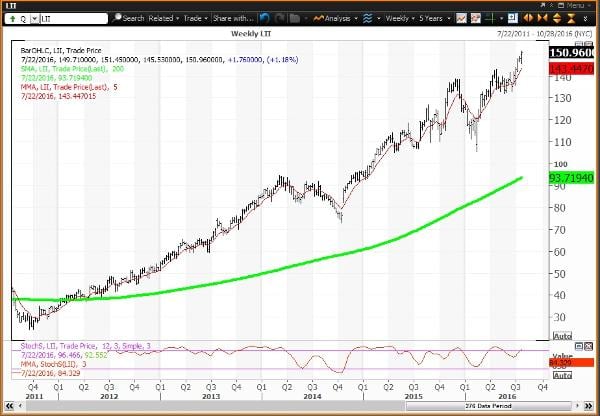Click the horizontal expand arrows icon
Screen dimensions: 600x416
[528, 18]
